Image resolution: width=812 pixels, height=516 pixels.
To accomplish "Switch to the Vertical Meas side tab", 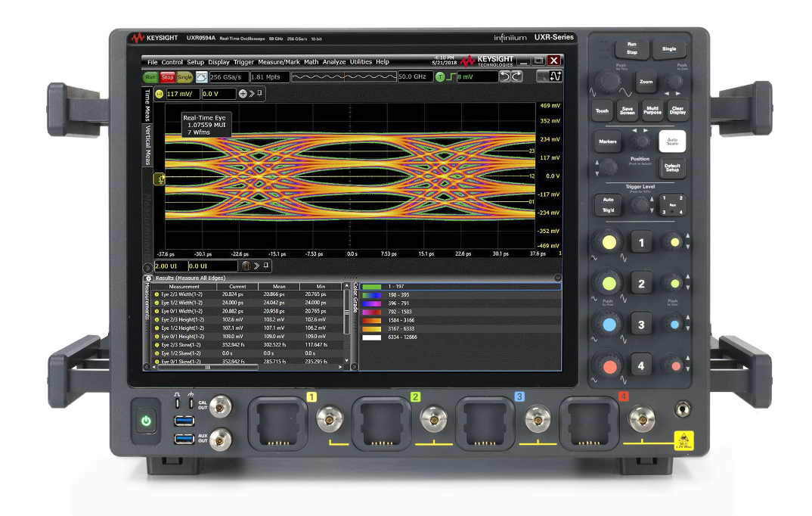I will point(148,145).
